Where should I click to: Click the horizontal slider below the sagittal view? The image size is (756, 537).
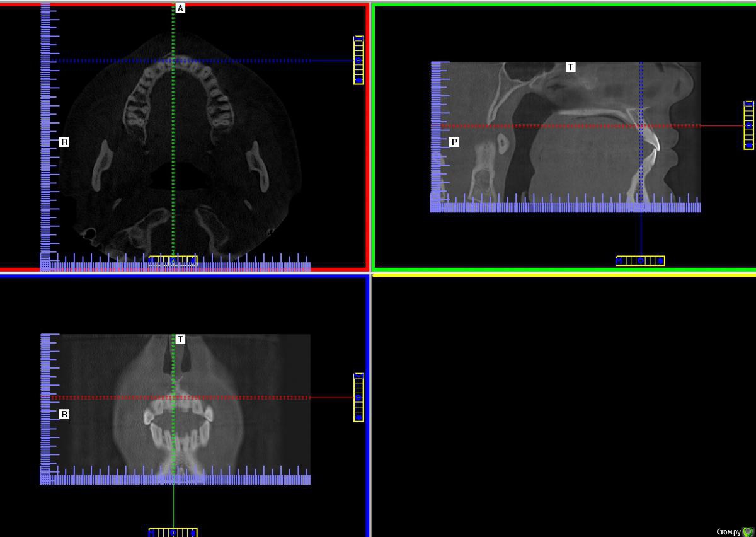tap(640, 260)
